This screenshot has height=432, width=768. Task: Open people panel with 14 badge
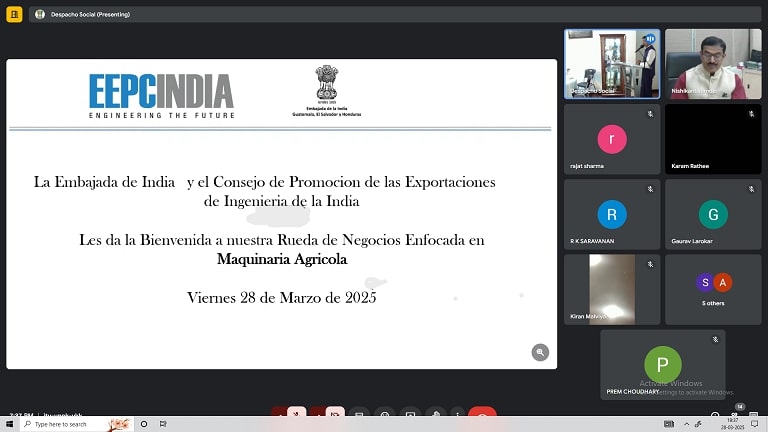click(x=735, y=413)
